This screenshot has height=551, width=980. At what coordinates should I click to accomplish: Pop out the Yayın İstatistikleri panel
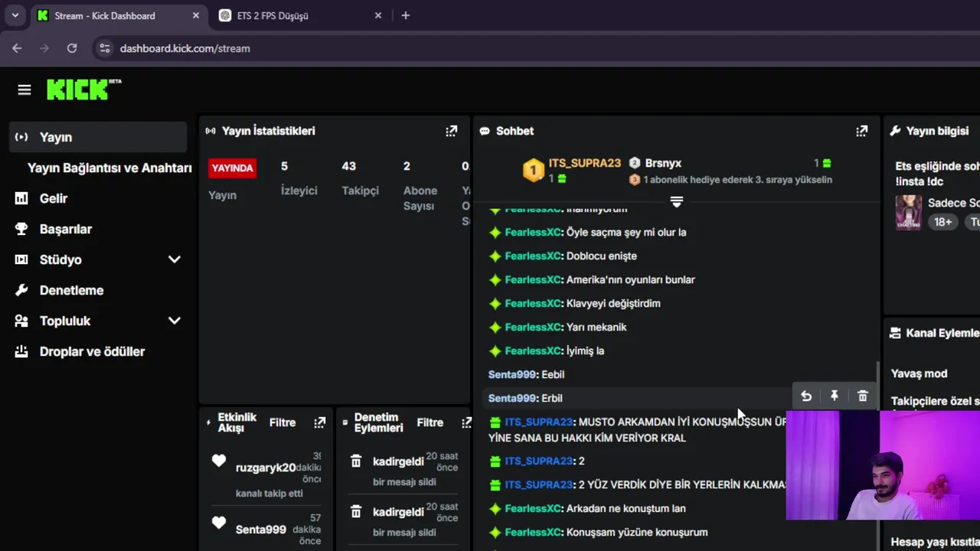pos(451,131)
